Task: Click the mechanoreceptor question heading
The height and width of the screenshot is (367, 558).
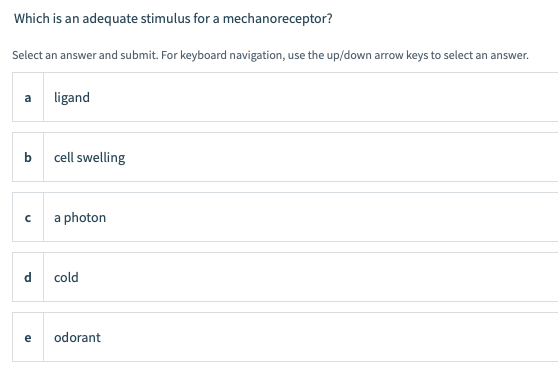Action: tap(173, 19)
